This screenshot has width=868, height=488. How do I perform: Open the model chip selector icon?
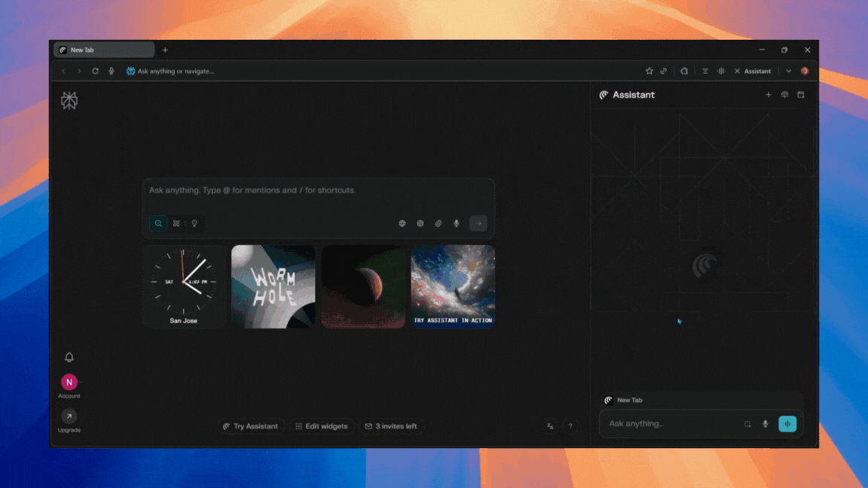coord(420,224)
